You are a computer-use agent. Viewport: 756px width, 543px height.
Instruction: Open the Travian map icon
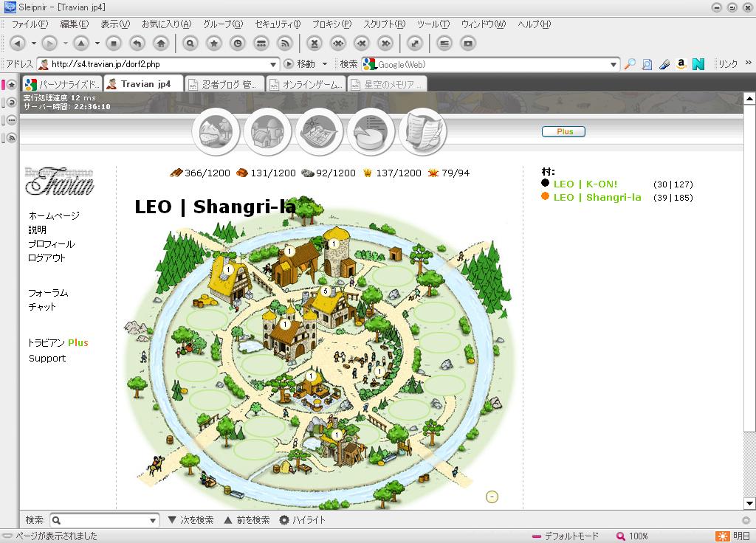pos(319,131)
